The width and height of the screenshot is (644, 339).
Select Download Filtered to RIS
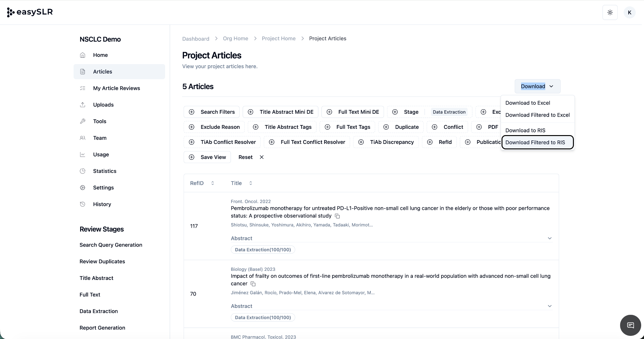pos(537,142)
